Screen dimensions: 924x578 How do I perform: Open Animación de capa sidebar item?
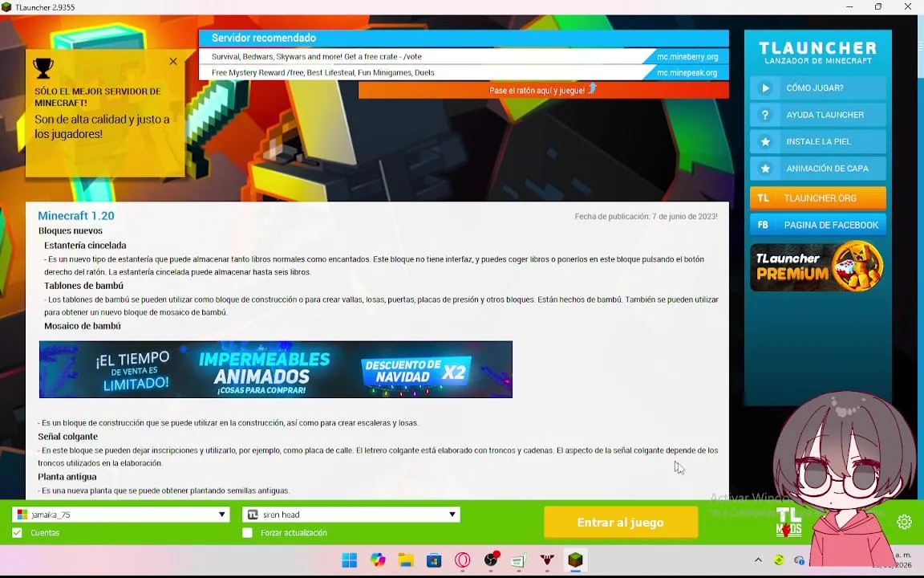click(818, 169)
